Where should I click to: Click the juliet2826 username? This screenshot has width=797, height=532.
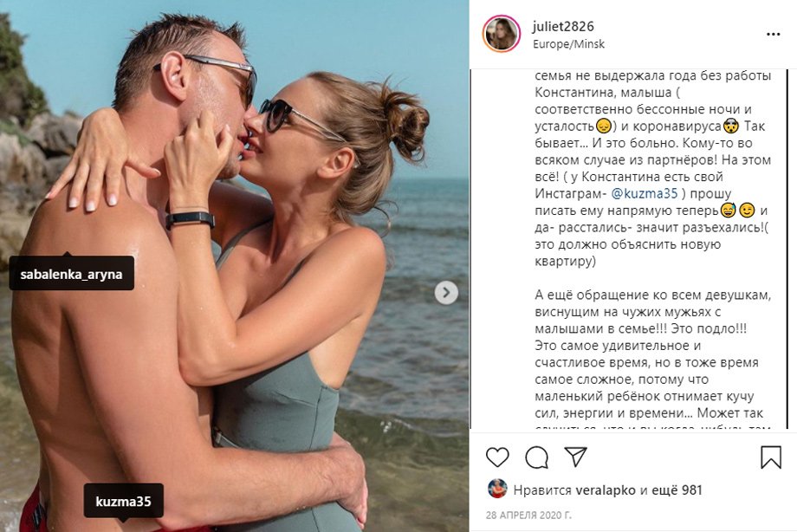click(563, 27)
